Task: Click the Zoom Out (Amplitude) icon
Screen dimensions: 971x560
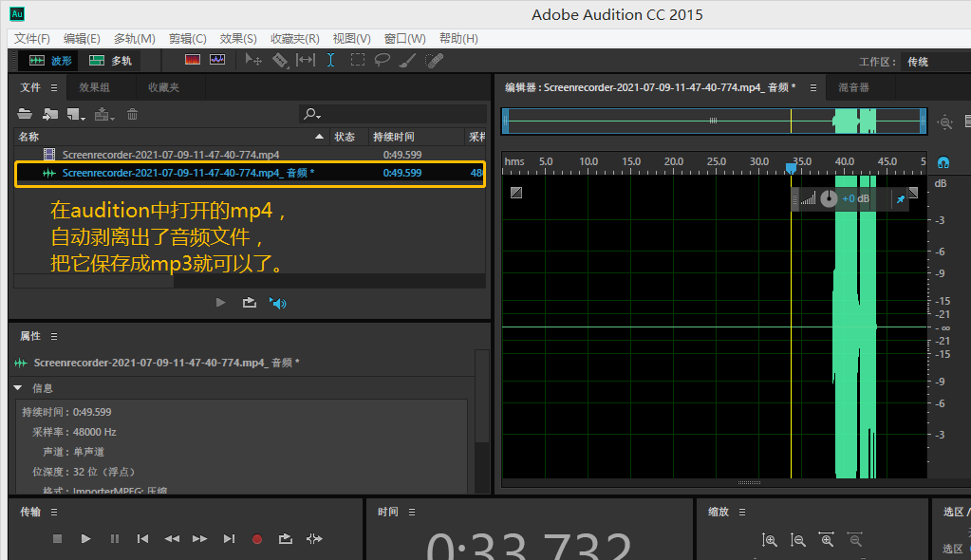Action: tap(797, 540)
